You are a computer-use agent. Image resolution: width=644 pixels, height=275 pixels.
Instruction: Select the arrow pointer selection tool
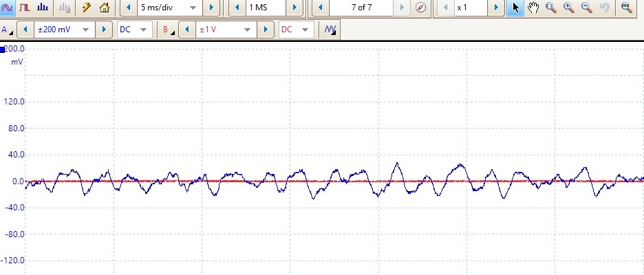click(x=515, y=8)
